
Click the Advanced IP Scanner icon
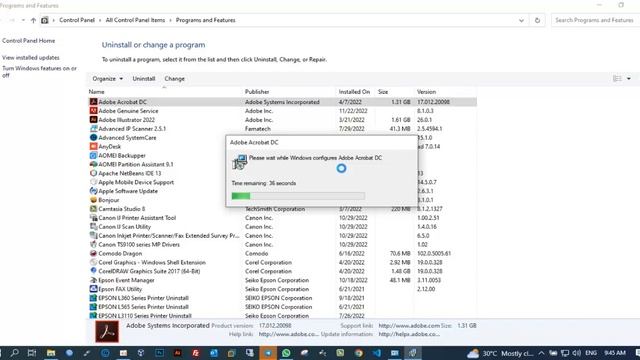pyautogui.click(x=93, y=129)
